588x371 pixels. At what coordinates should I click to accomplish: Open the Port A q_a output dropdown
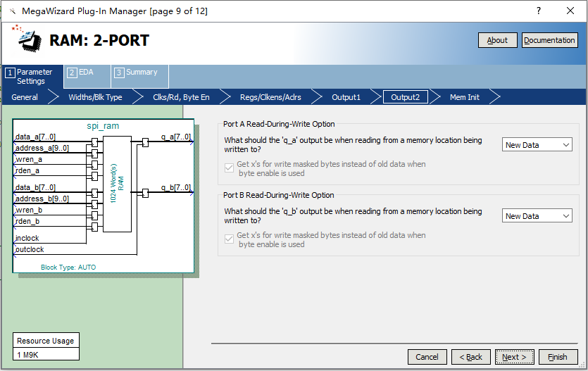tap(537, 145)
